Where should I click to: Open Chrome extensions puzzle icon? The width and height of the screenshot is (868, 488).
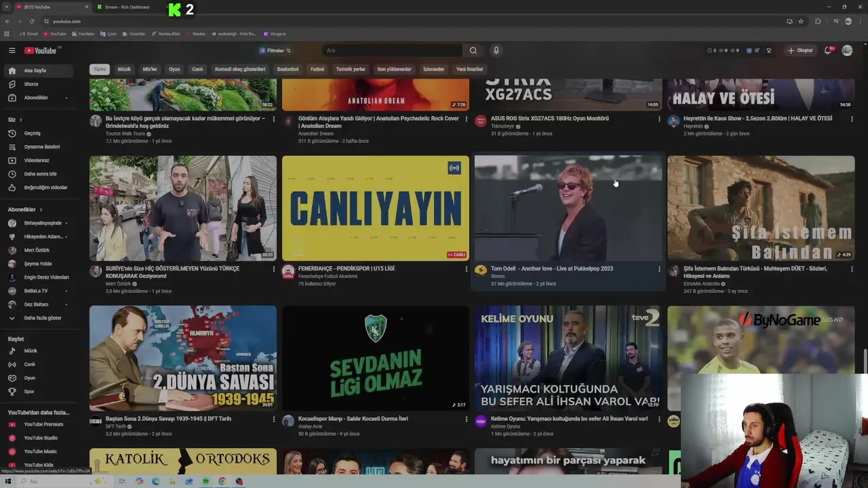coord(818,21)
